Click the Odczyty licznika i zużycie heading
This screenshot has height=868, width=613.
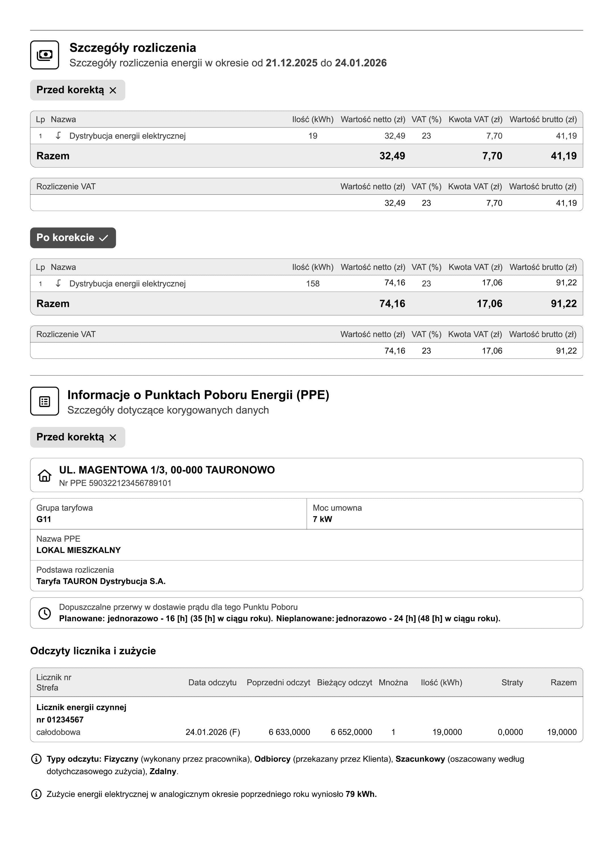(x=93, y=651)
